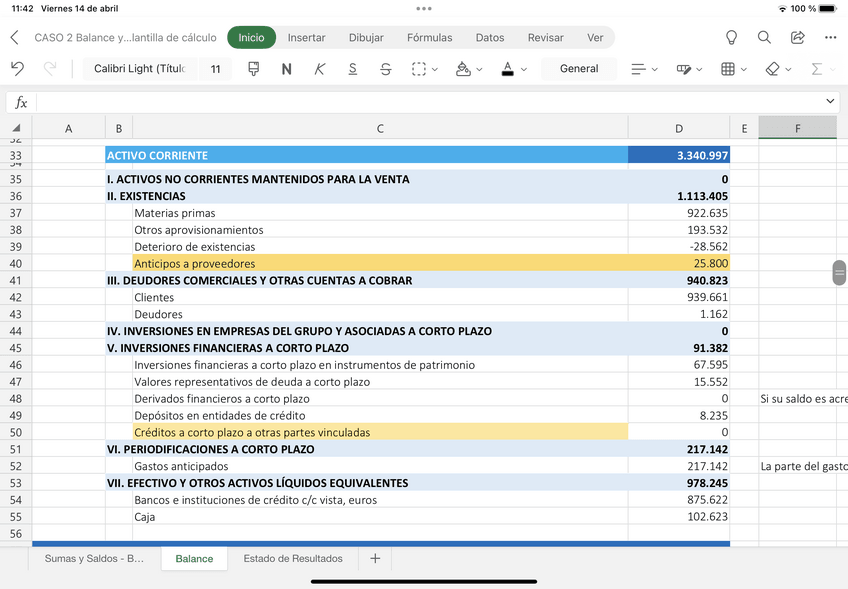Screen dimensions: 848x589
Task: Open the three-dot more options menu
Action: (x=830, y=38)
